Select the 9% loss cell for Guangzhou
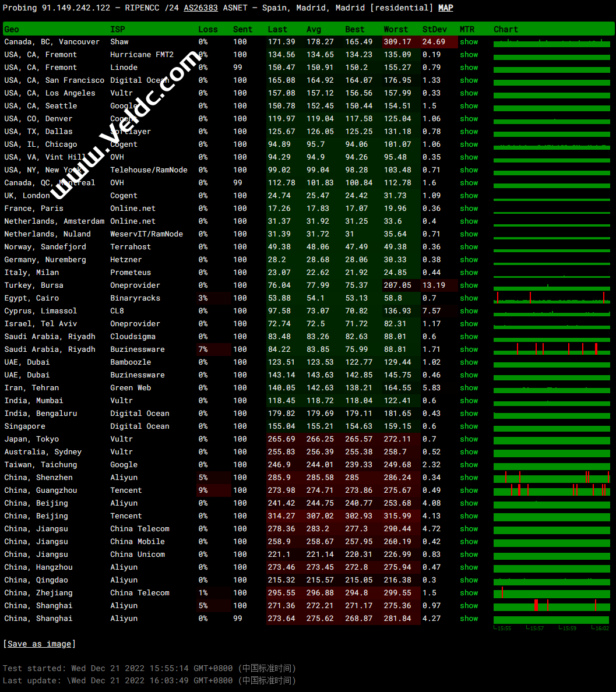The height and width of the screenshot is (692, 616). [x=214, y=490]
